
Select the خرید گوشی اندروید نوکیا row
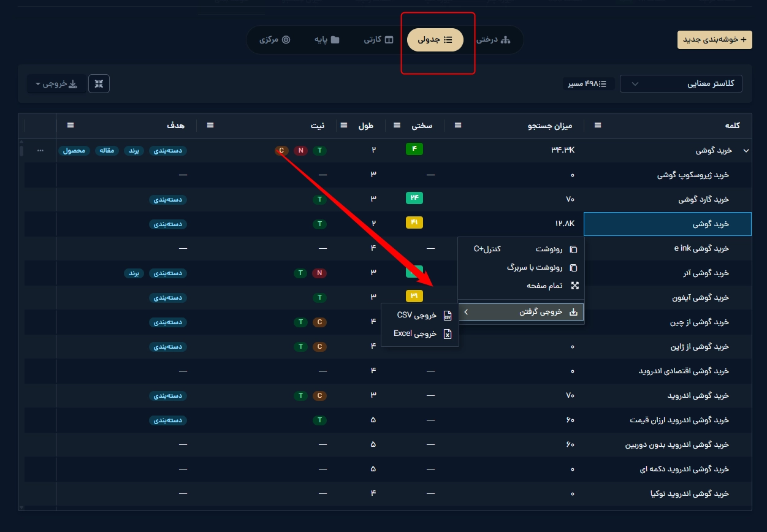point(388,493)
